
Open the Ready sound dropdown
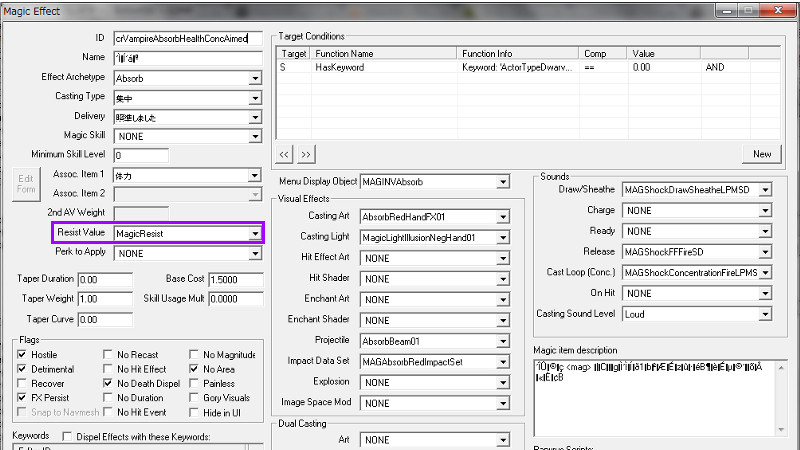765,232
